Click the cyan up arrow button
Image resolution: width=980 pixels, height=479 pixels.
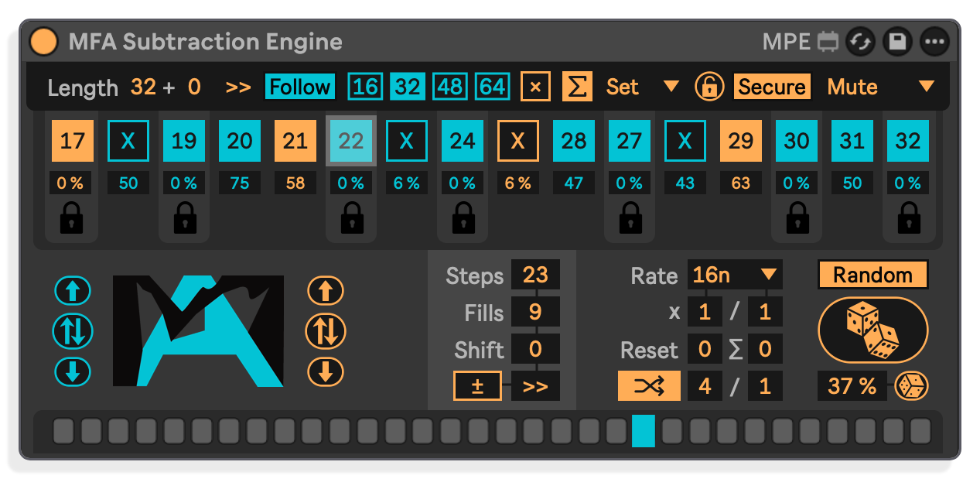[73, 291]
